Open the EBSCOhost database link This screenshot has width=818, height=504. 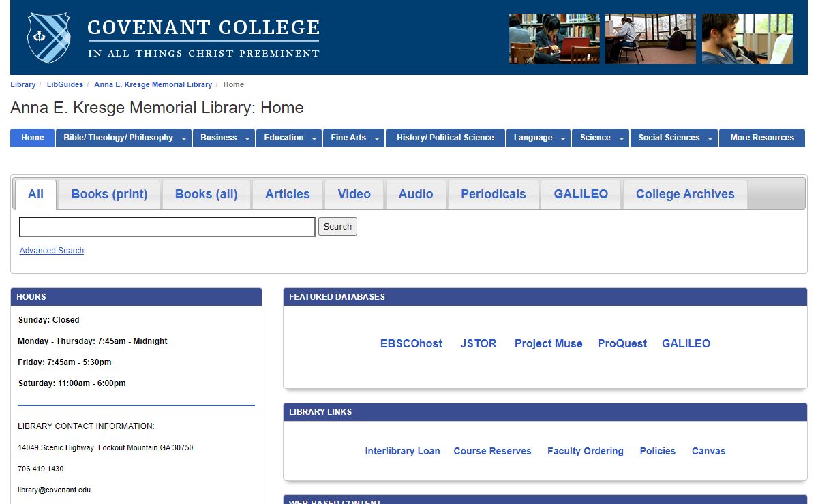[411, 344]
